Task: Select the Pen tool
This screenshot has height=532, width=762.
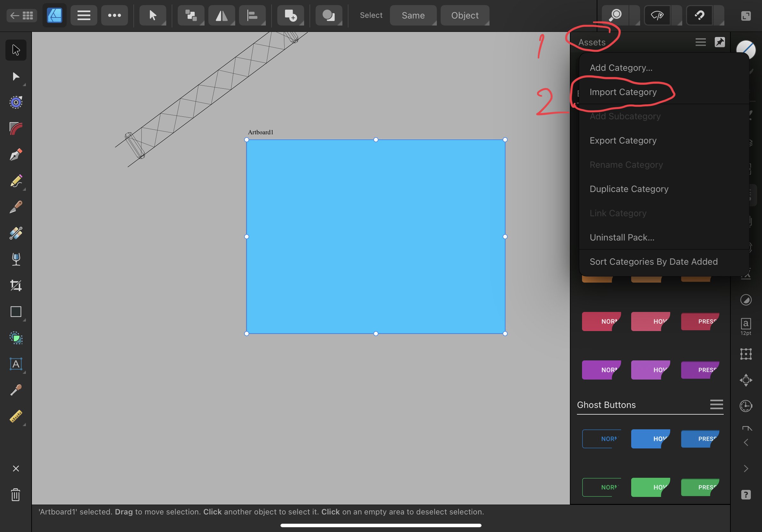Action: click(x=16, y=155)
